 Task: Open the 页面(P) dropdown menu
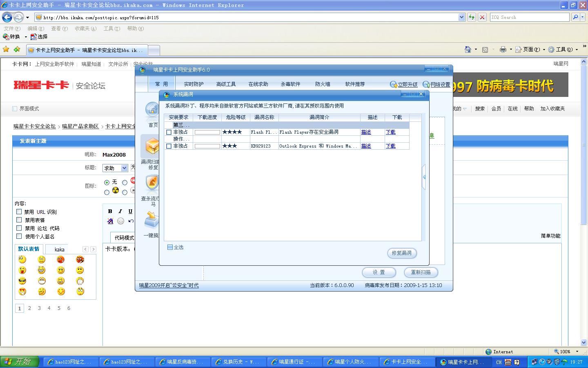530,49
